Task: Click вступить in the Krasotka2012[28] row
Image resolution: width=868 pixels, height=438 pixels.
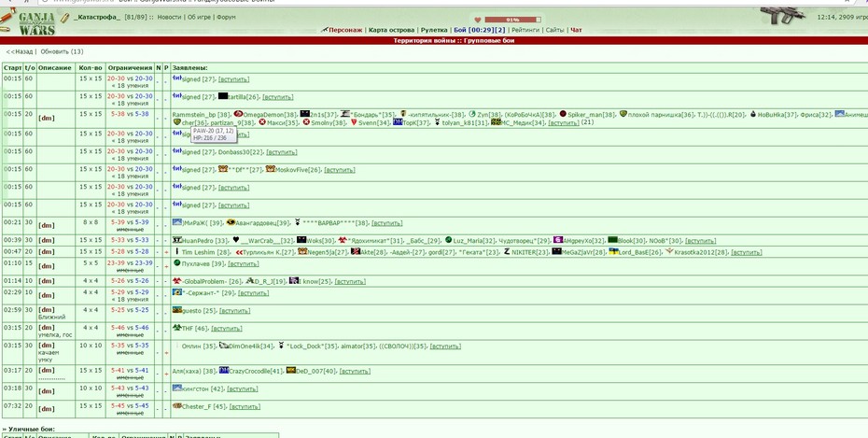Action: click(747, 252)
